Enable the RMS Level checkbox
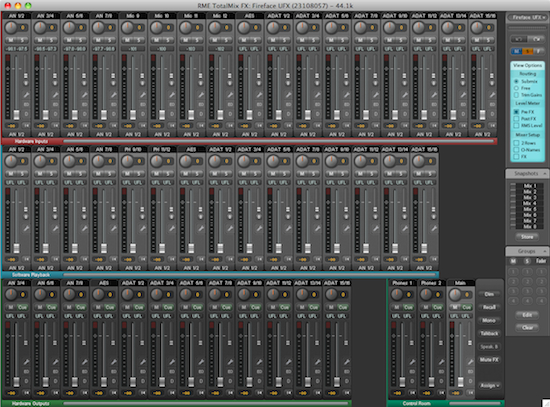 pos(516,126)
